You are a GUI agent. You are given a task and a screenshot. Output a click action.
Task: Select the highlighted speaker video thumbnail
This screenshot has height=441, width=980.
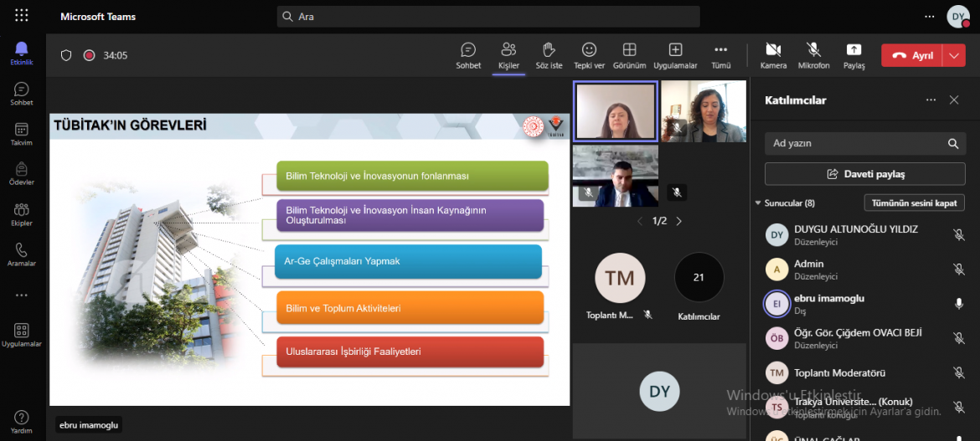click(x=616, y=112)
